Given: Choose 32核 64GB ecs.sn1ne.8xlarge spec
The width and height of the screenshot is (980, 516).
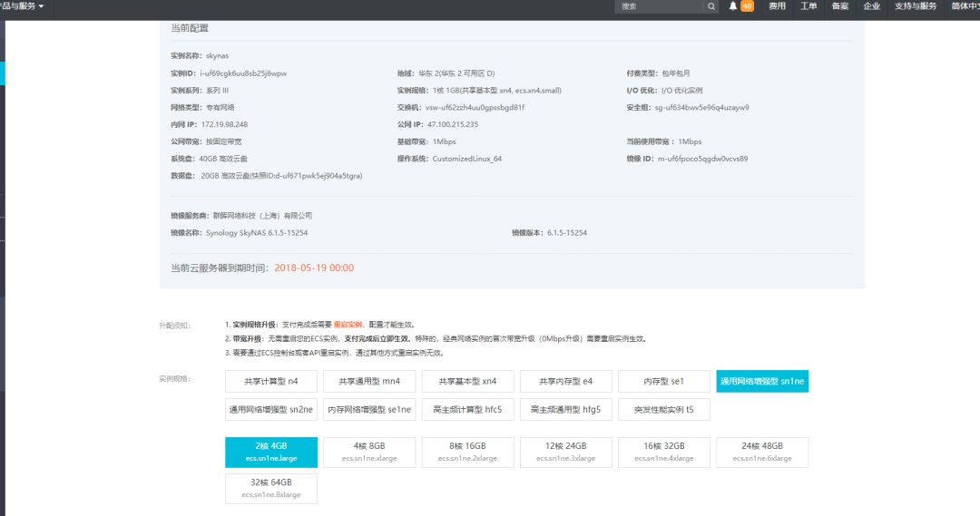Looking at the screenshot, I should (271, 489).
